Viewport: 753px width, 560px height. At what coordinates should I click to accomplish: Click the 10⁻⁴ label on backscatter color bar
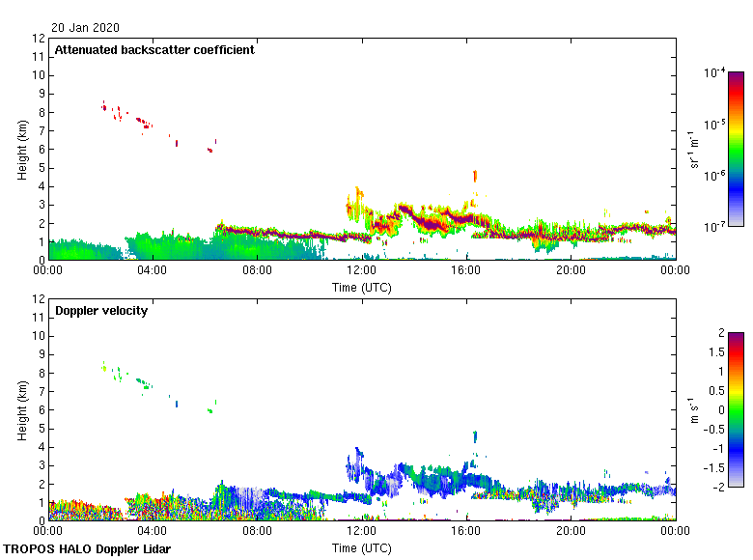(715, 72)
